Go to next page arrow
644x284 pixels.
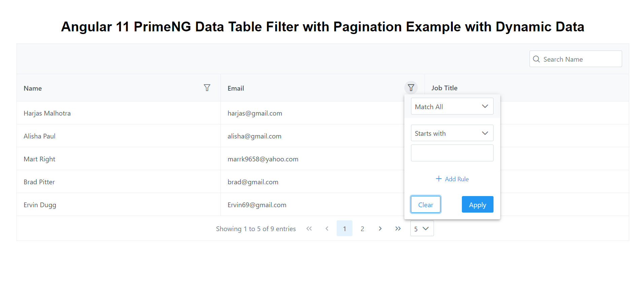[380, 228]
